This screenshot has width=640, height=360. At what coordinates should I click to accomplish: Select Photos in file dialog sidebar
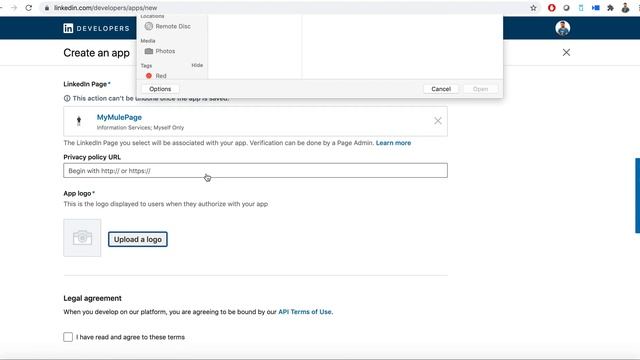(160, 51)
